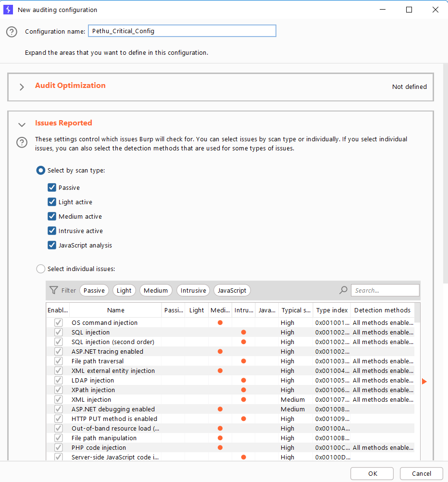This screenshot has width=448, height=482.
Task: Click Detection methods cell for PHP code injection
Action: click(x=383, y=447)
